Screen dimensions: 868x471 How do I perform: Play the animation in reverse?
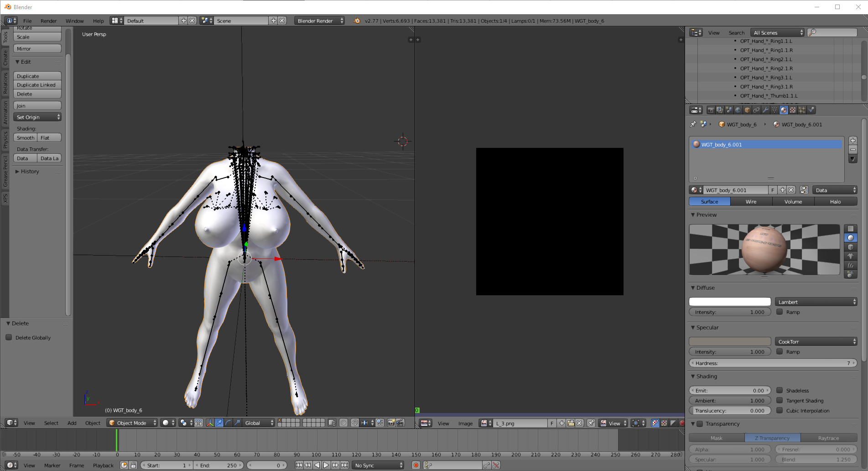pos(317,466)
